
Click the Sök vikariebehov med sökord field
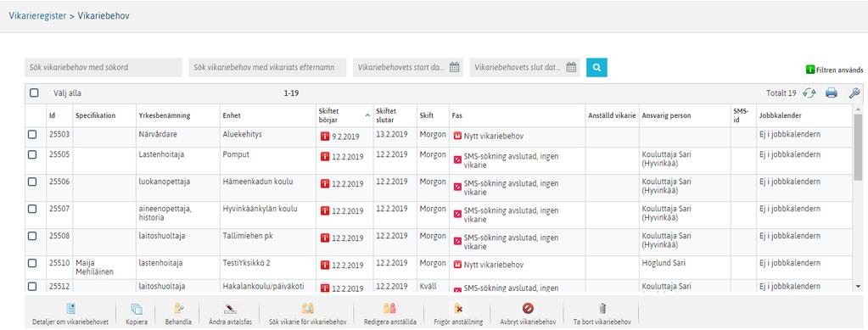[104, 68]
